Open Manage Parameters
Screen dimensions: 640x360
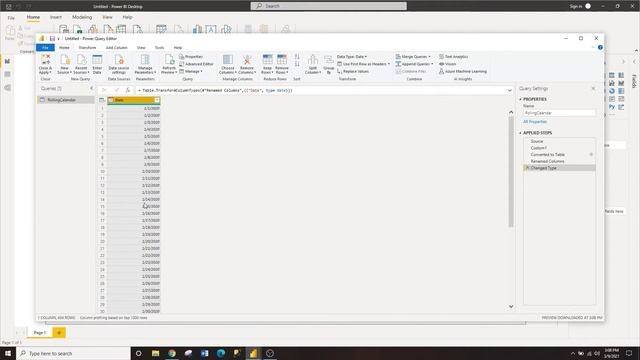pyautogui.click(x=145, y=64)
